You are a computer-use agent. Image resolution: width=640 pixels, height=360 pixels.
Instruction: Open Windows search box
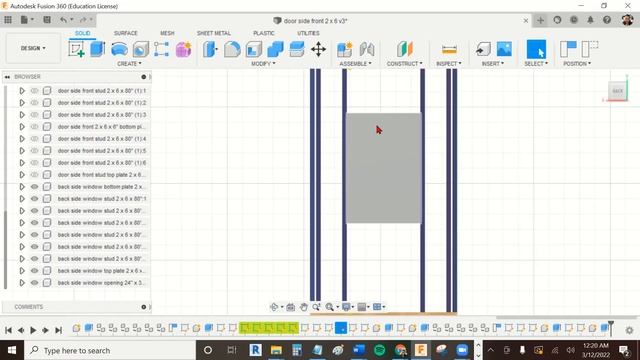pyautogui.click(x=110, y=350)
